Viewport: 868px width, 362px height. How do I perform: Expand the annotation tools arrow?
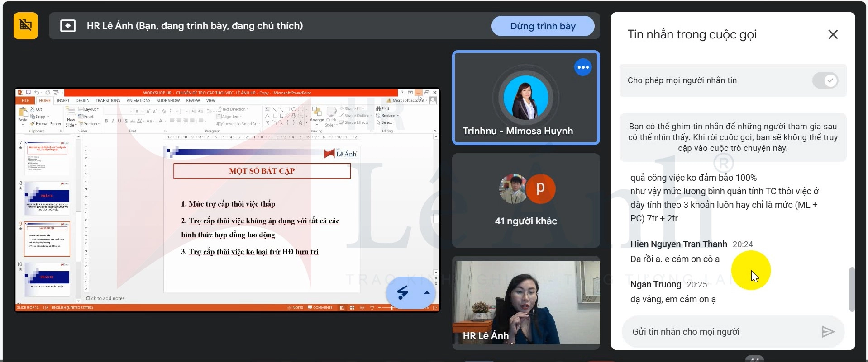426,293
